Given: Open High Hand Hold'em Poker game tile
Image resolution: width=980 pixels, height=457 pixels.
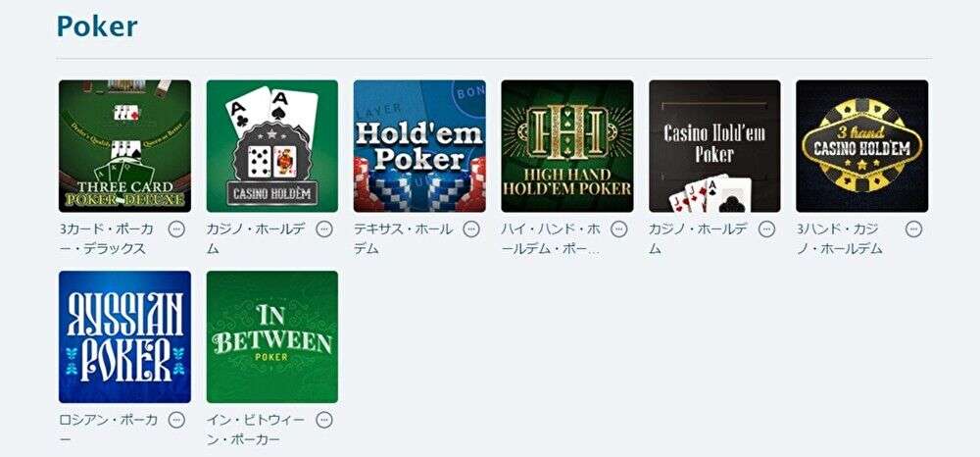Looking at the screenshot, I should coord(566,146).
